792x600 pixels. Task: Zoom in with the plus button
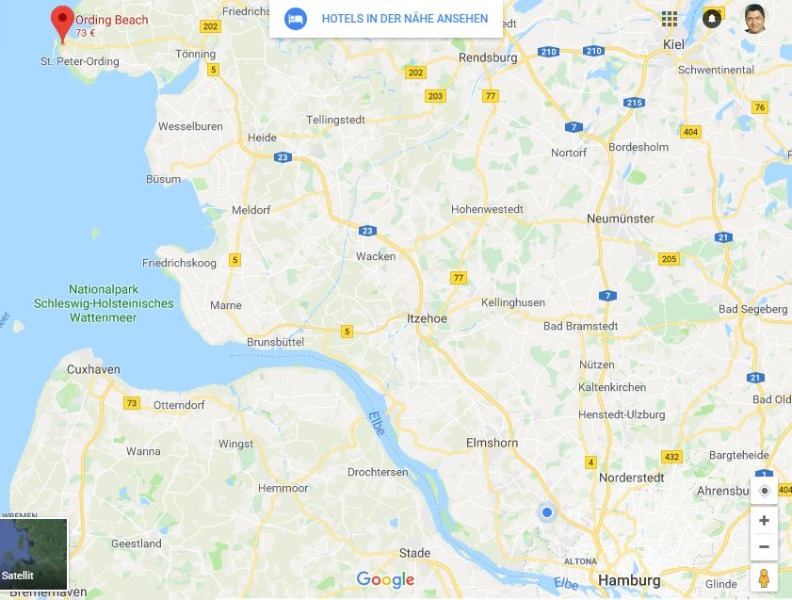(x=764, y=521)
